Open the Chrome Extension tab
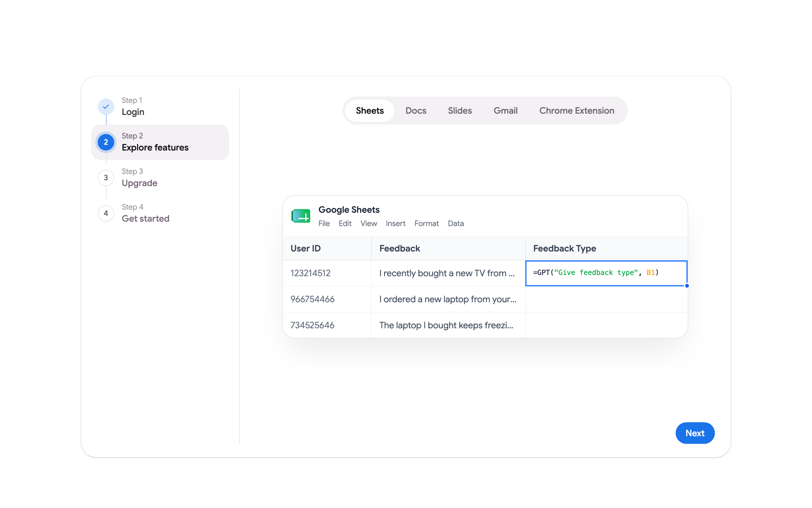 (x=576, y=110)
